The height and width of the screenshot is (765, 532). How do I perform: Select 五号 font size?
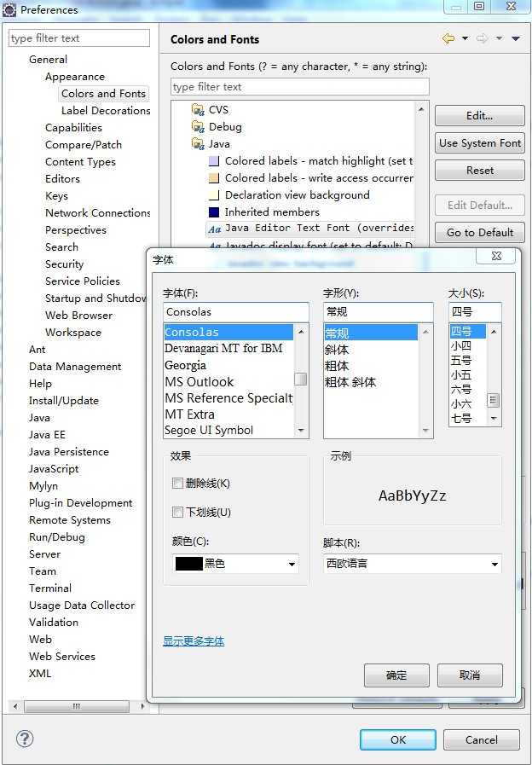pyautogui.click(x=461, y=361)
